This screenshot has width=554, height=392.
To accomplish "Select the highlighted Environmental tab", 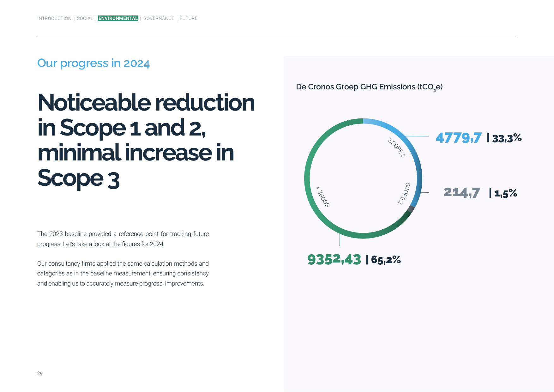I will [118, 18].
